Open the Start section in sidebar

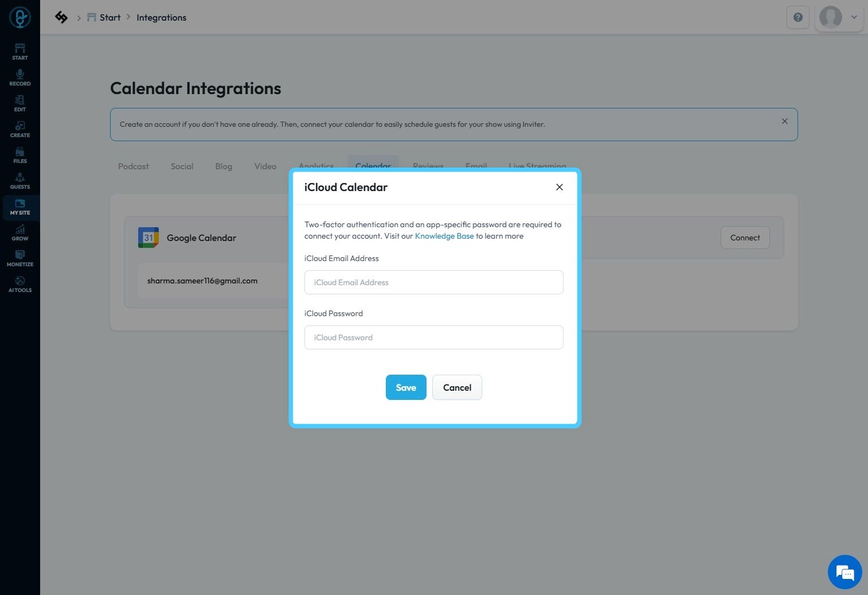pyautogui.click(x=20, y=52)
